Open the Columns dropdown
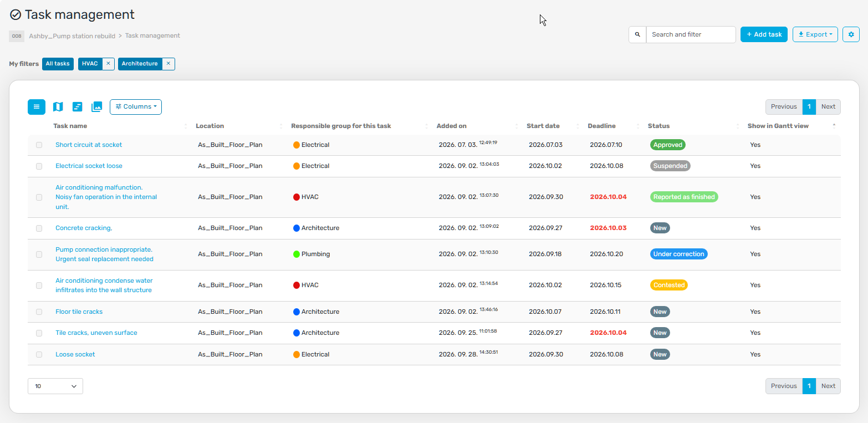The width and height of the screenshot is (868, 423). coord(136,106)
